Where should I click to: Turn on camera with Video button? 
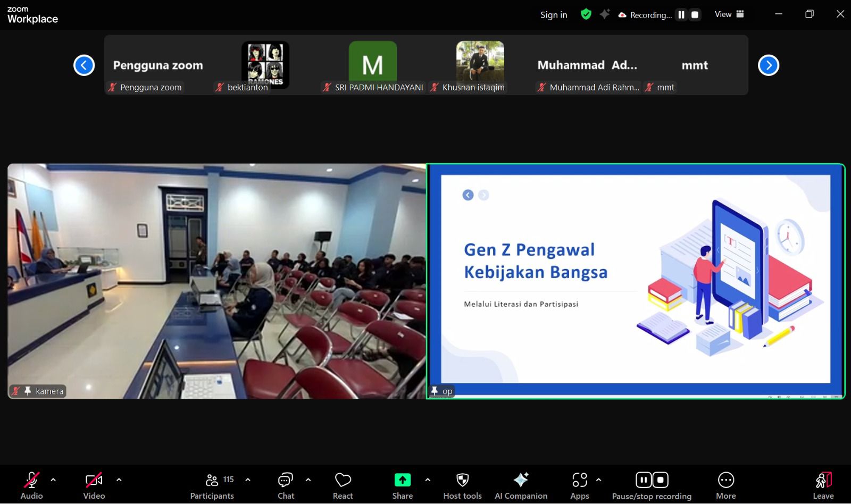(94, 485)
